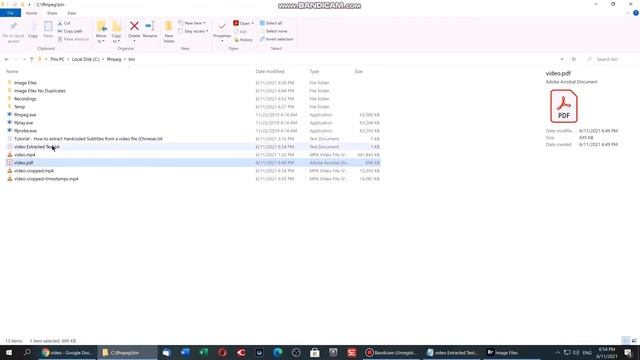Click Invert selection in ribbon

pyautogui.click(x=276, y=39)
